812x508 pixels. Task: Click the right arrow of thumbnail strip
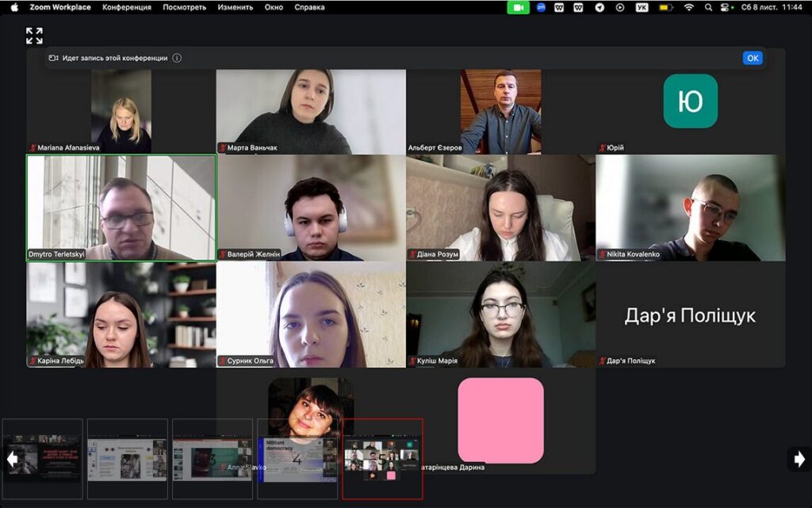799,459
